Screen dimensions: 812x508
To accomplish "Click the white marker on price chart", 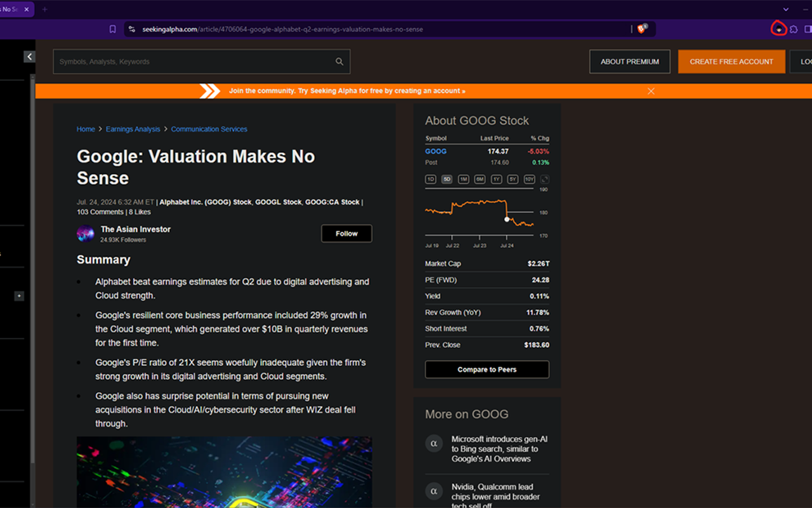I will tap(507, 219).
